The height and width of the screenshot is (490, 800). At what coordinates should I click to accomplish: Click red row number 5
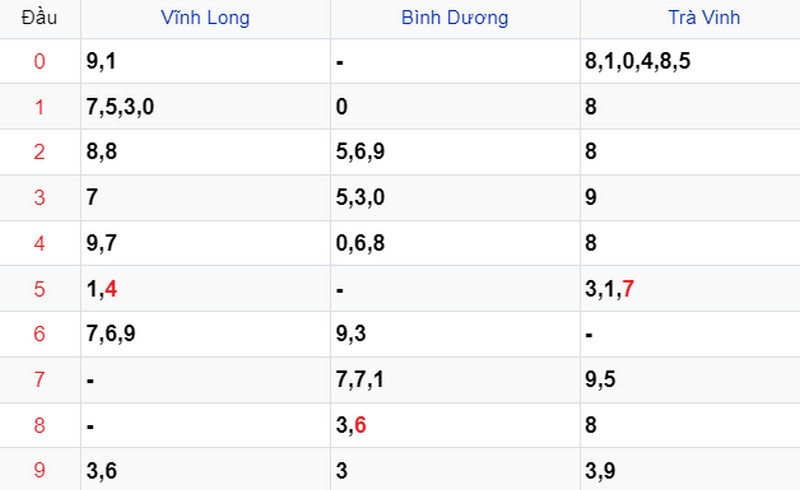39,289
